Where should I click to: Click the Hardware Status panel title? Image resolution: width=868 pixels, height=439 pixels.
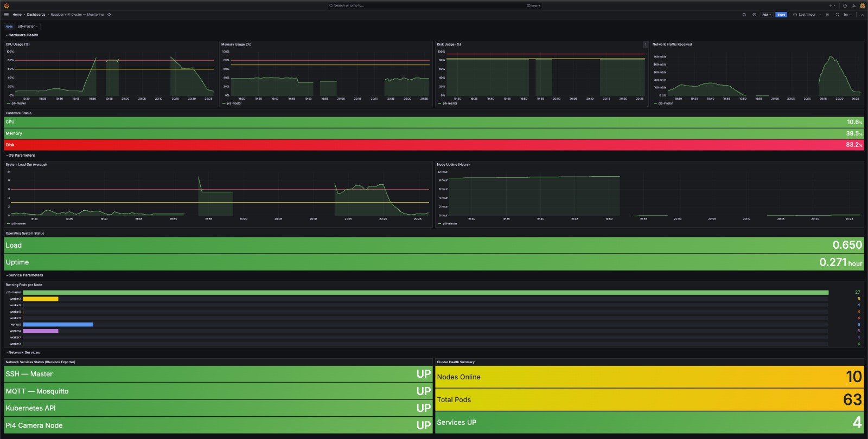18,113
